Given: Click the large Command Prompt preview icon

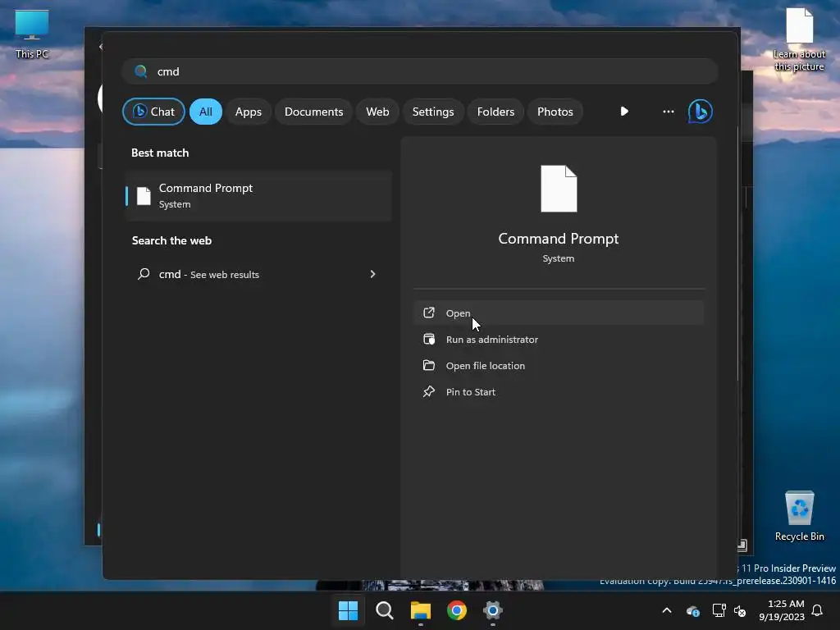Looking at the screenshot, I should pos(559,189).
